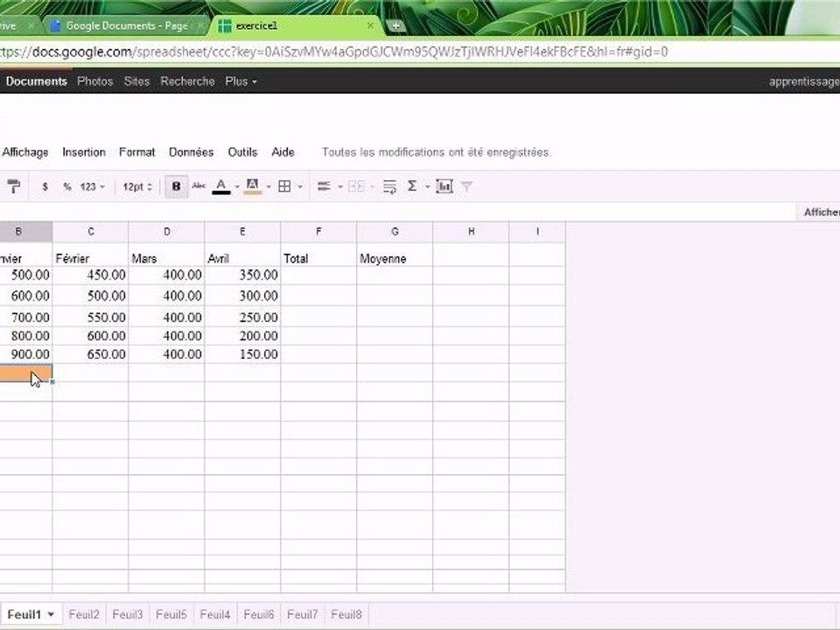The image size is (840, 630).
Task: Switch to sheet Feuil2
Action: pos(84,614)
